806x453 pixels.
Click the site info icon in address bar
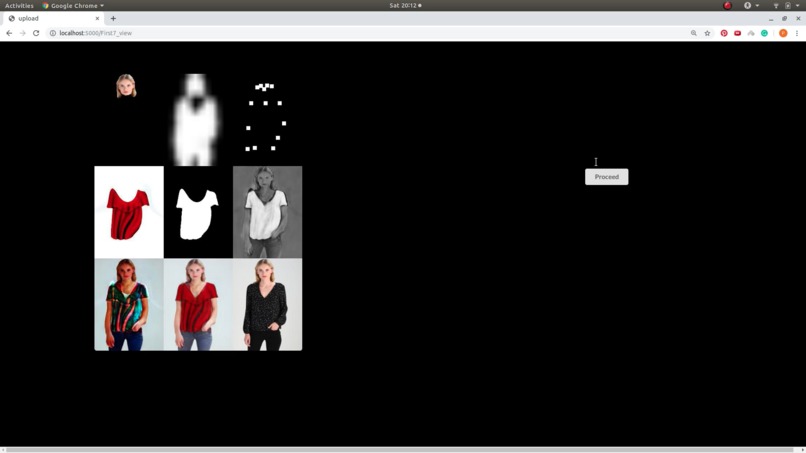52,33
